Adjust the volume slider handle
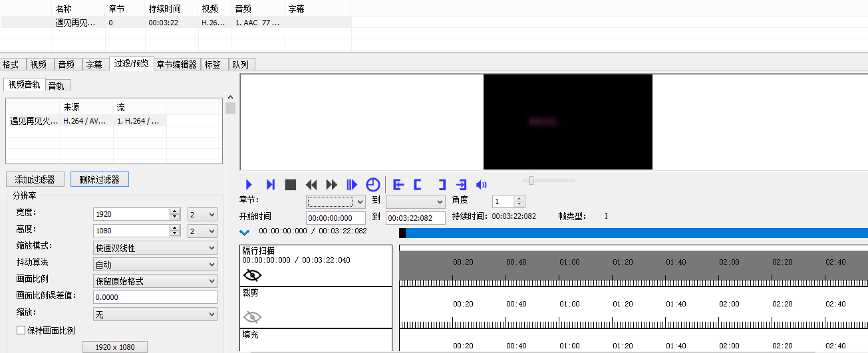This screenshot has width=868, height=353. coord(531,180)
